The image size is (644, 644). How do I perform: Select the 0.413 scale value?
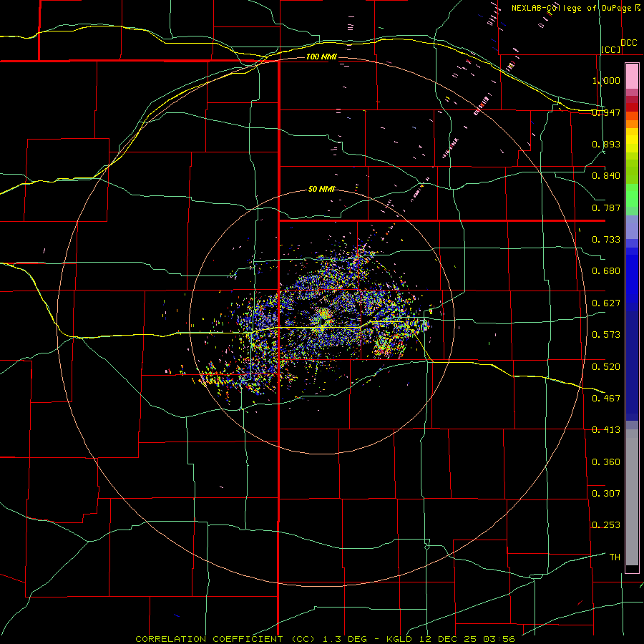(x=606, y=430)
